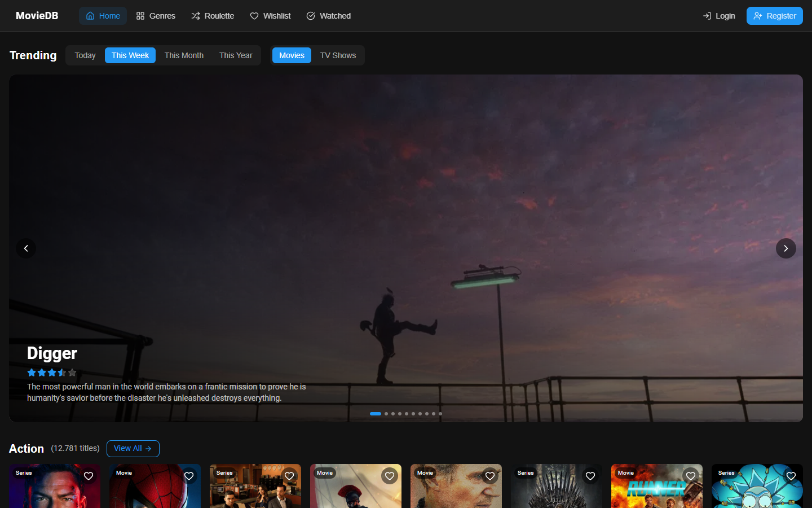Image resolution: width=812 pixels, height=508 pixels.
Task: Heart the Roman helmet movie poster
Action: [390, 476]
